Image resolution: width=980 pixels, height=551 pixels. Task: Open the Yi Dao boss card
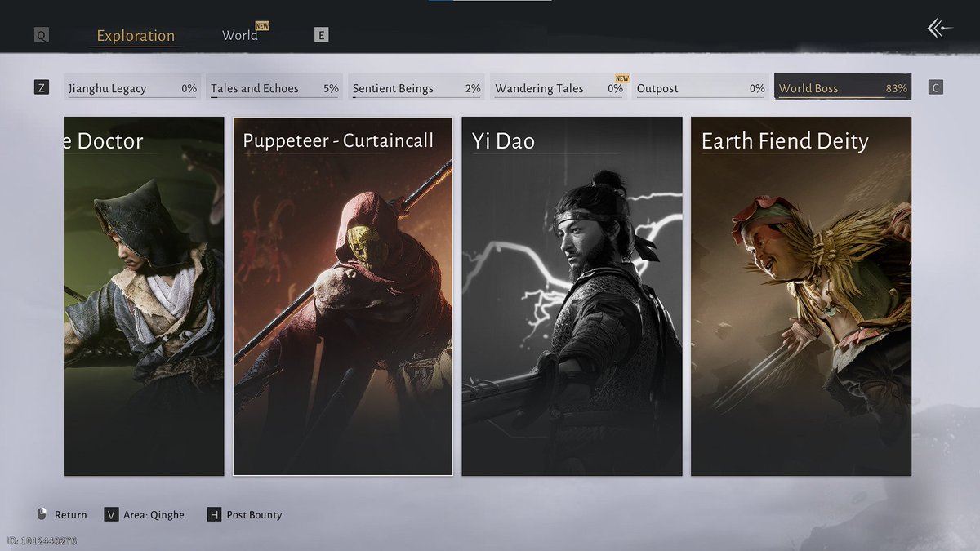click(x=572, y=296)
